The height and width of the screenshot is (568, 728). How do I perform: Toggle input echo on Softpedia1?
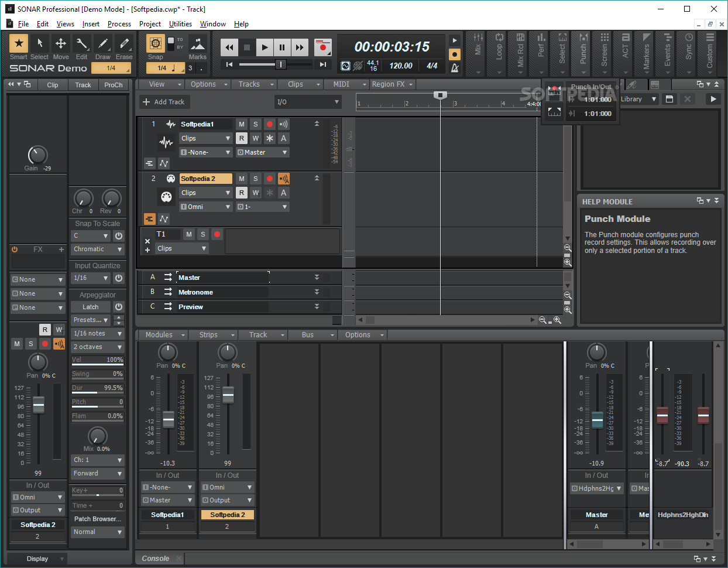pos(284,124)
